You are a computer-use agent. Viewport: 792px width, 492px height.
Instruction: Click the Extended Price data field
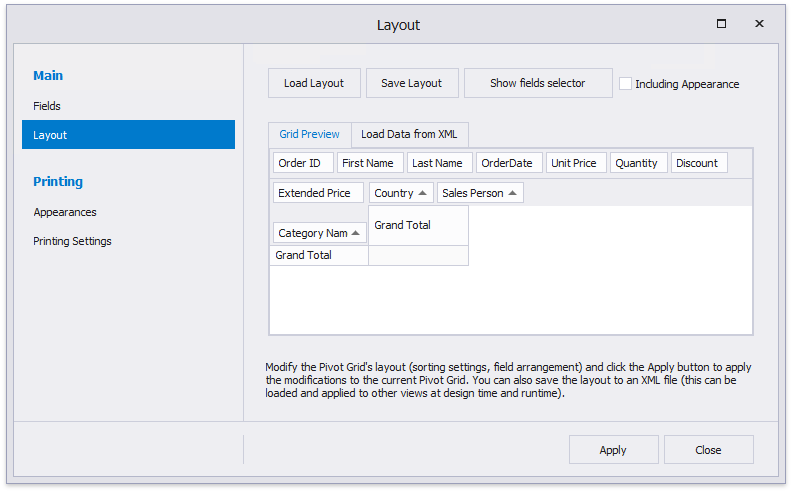314,193
